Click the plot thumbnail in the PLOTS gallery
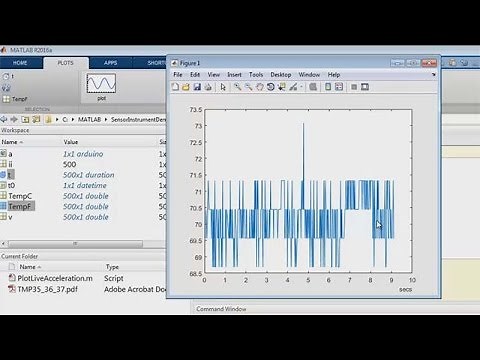Viewport: 480px width, 360px height. tap(101, 84)
